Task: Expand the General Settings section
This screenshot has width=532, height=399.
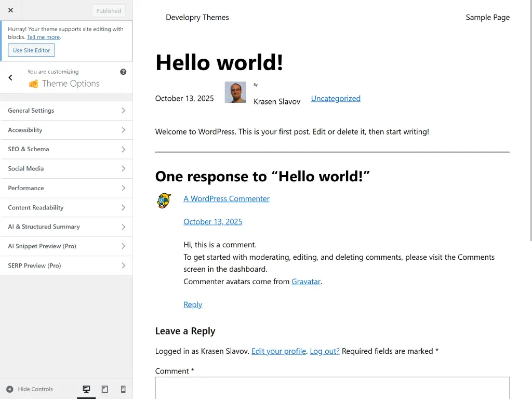Action: (x=66, y=111)
